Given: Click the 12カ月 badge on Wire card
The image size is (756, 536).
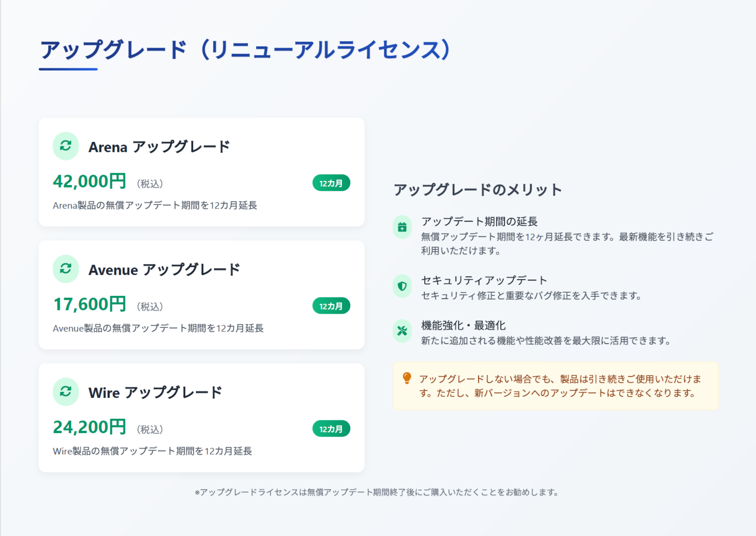Looking at the screenshot, I should pyautogui.click(x=331, y=429).
